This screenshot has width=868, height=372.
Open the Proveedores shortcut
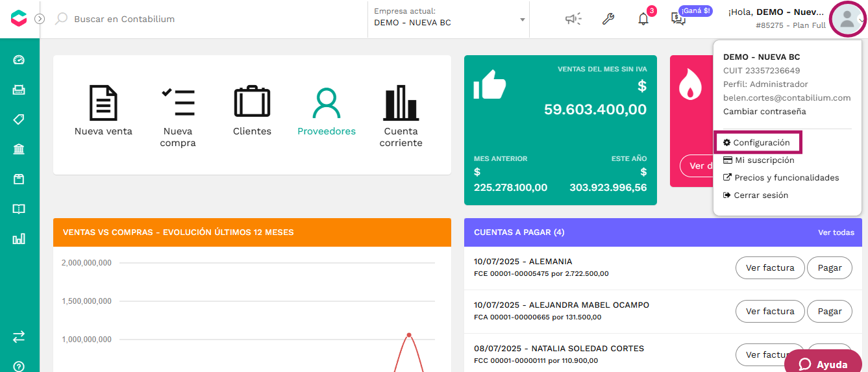[x=327, y=110]
